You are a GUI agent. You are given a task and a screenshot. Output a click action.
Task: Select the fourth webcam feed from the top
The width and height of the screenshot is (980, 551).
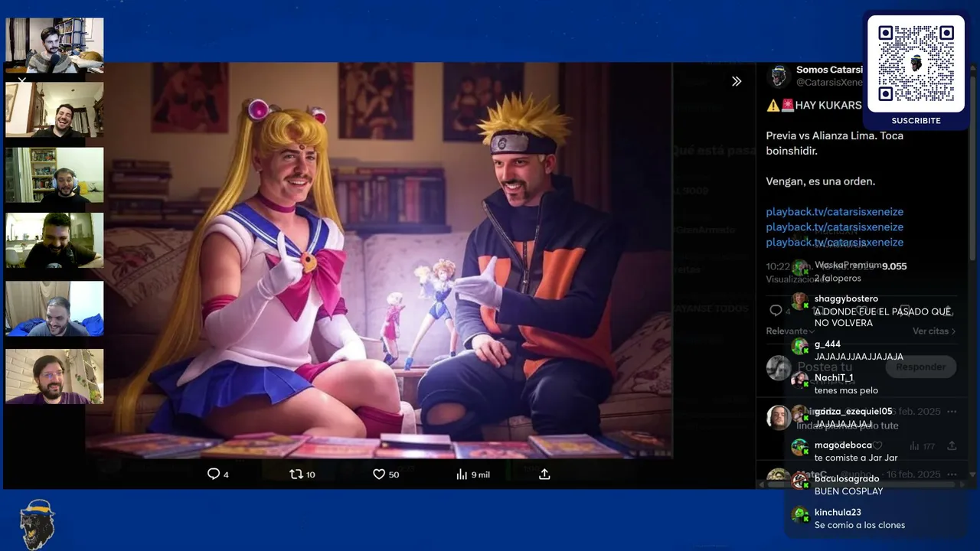click(54, 240)
